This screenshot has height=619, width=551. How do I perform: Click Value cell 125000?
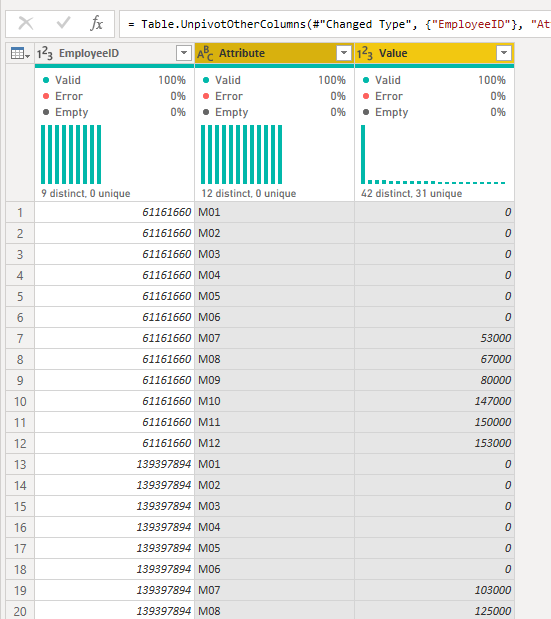coord(434,611)
